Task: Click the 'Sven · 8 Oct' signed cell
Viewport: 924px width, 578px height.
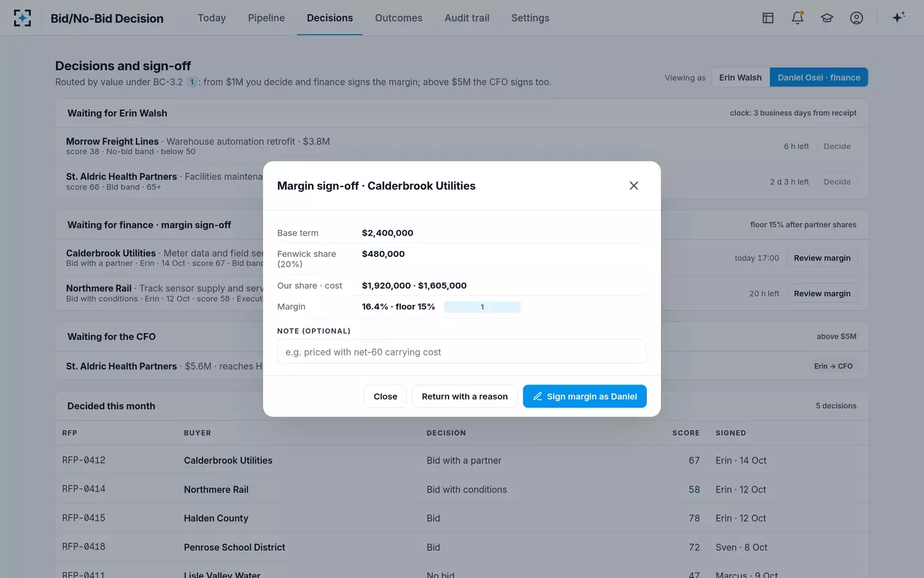Action: click(x=742, y=547)
